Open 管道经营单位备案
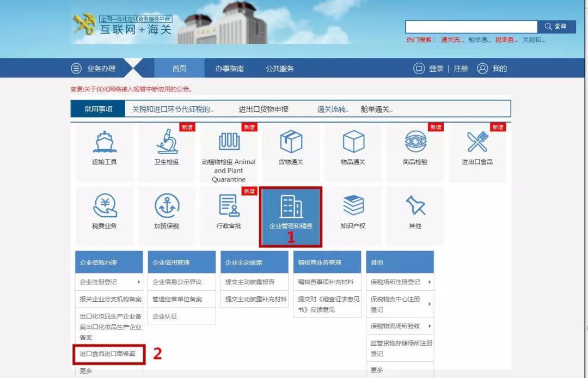This screenshot has height=378, width=588. click(x=177, y=299)
